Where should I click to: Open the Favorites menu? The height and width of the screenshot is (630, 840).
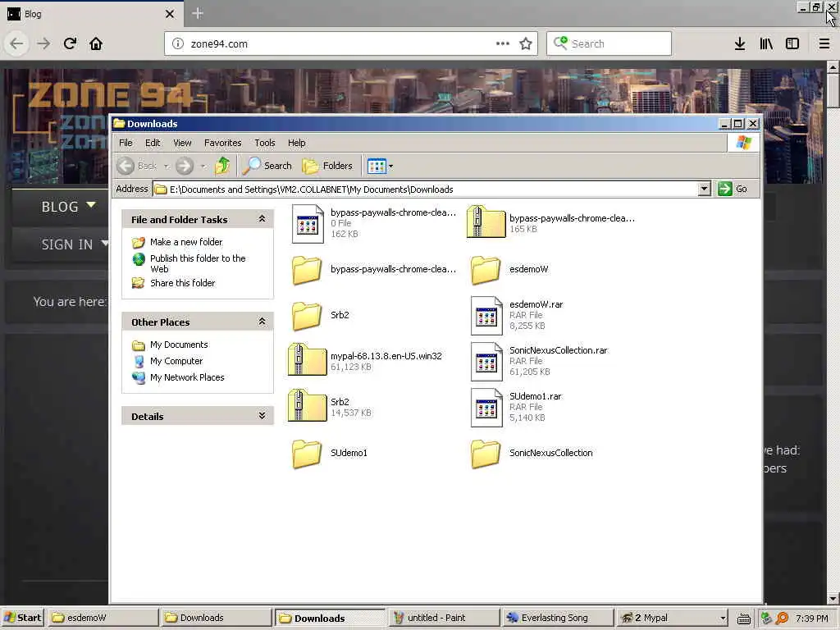(x=223, y=143)
